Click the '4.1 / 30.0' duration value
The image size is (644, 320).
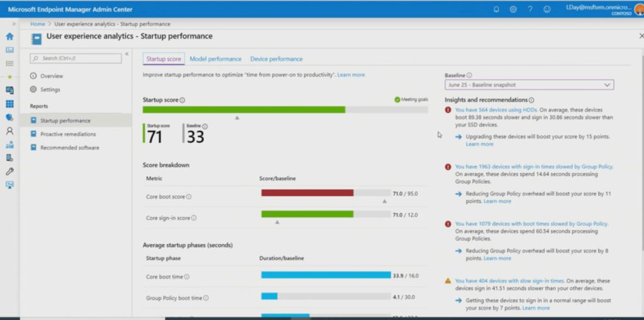tap(404, 297)
